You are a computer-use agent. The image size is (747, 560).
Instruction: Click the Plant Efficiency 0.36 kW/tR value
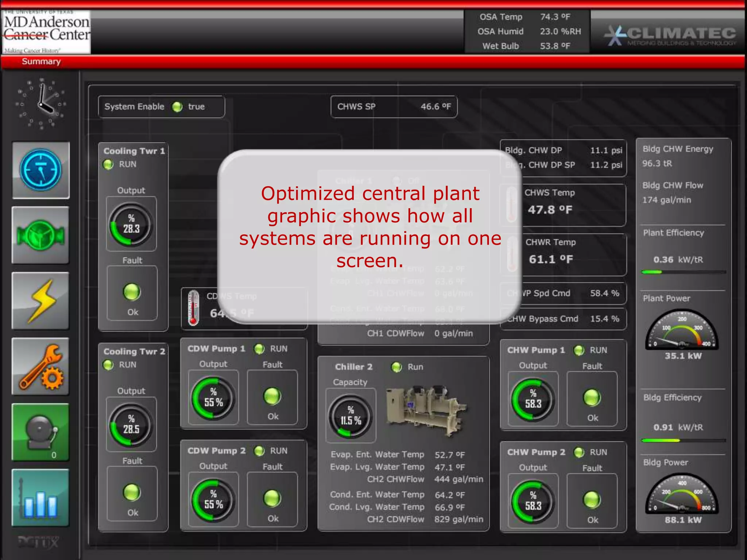[678, 260]
